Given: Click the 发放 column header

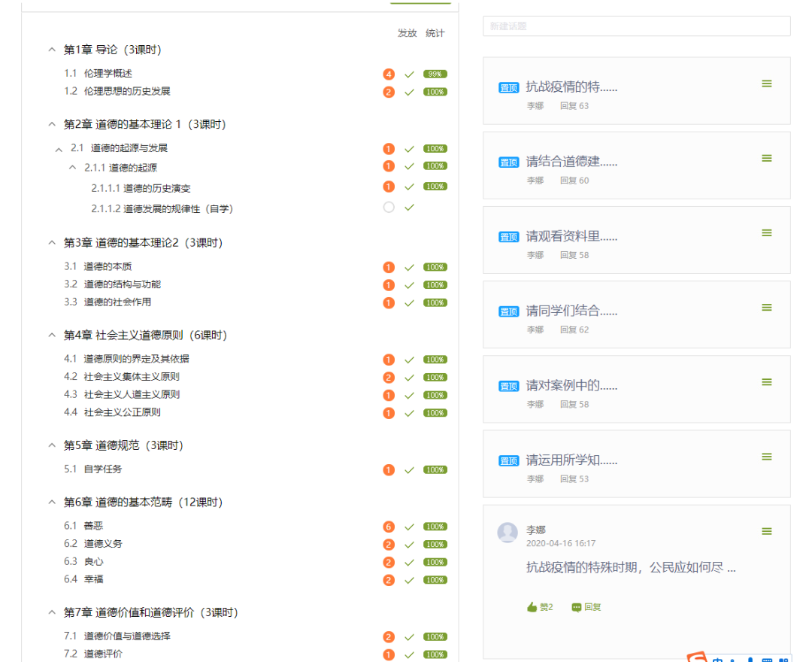Looking at the screenshot, I should click(407, 33).
